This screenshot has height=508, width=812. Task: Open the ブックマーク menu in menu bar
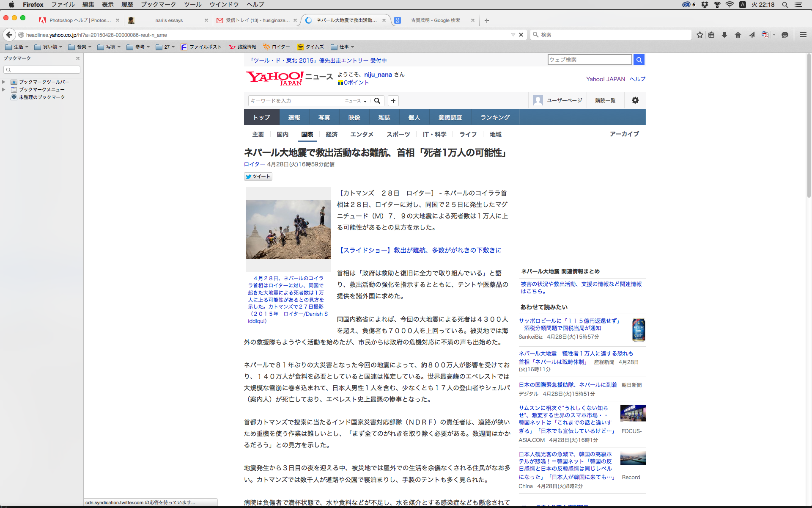[158, 5]
